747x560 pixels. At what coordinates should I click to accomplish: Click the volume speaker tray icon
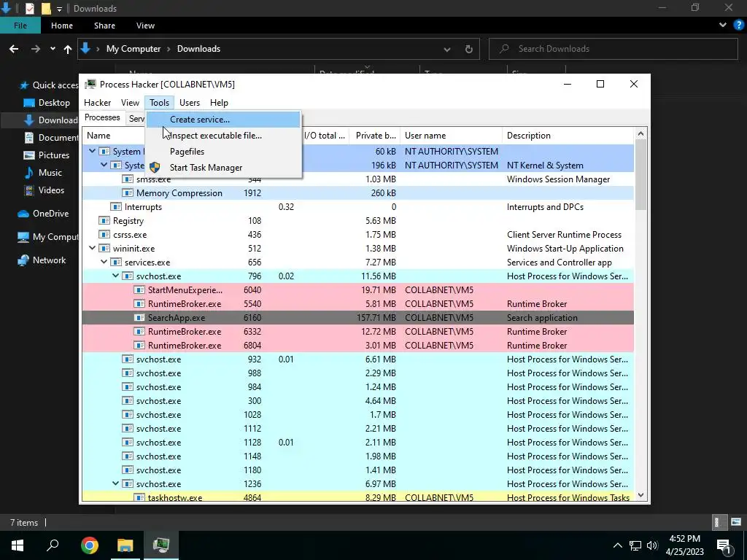click(x=652, y=545)
